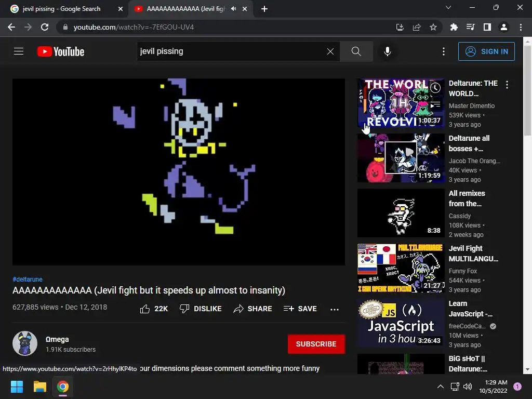Share this page from the address bar
Image resolution: width=532 pixels, height=399 pixels.
tap(417, 27)
